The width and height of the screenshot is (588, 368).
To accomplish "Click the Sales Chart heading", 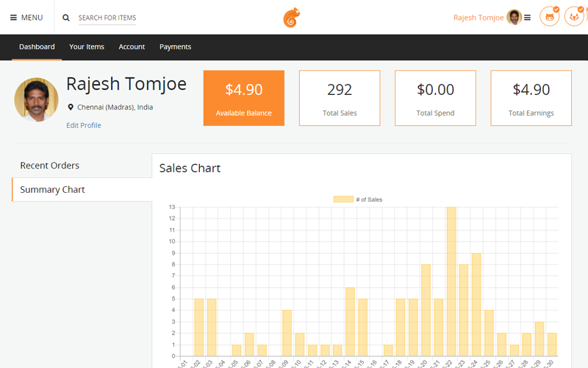I will point(190,169).
